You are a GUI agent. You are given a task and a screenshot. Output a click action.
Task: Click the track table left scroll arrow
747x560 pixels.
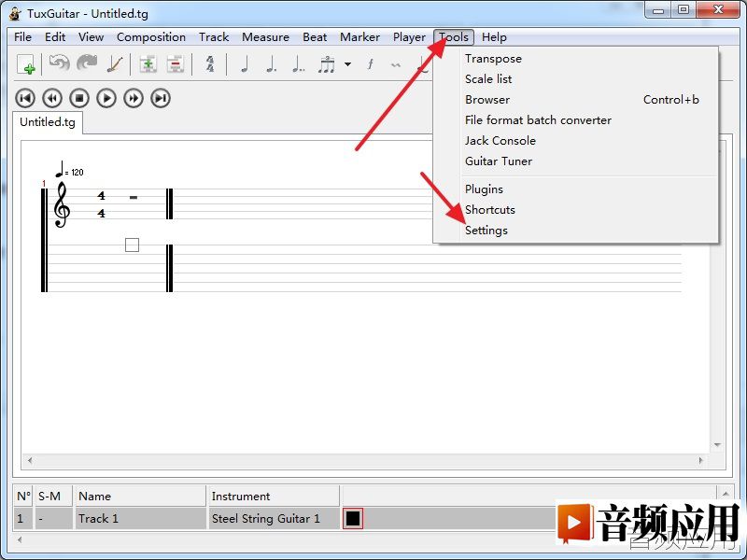pos(20,540)
